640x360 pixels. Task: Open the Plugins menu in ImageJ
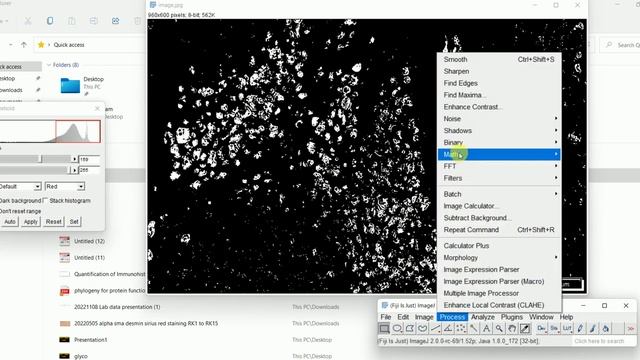511,317
